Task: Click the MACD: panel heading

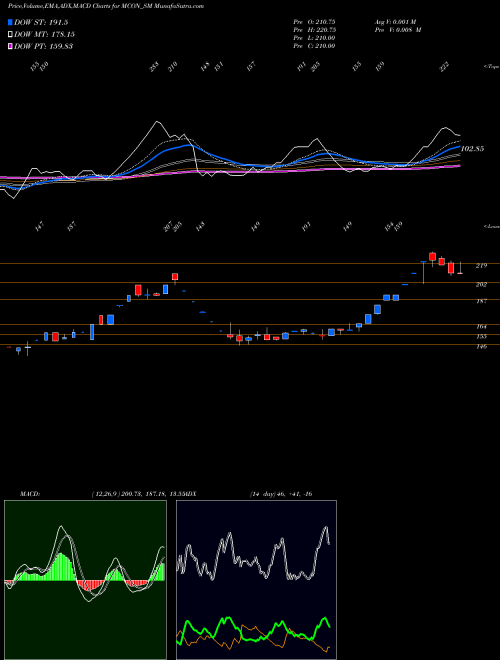Action: pyautogui.click(x=30, y=494)
